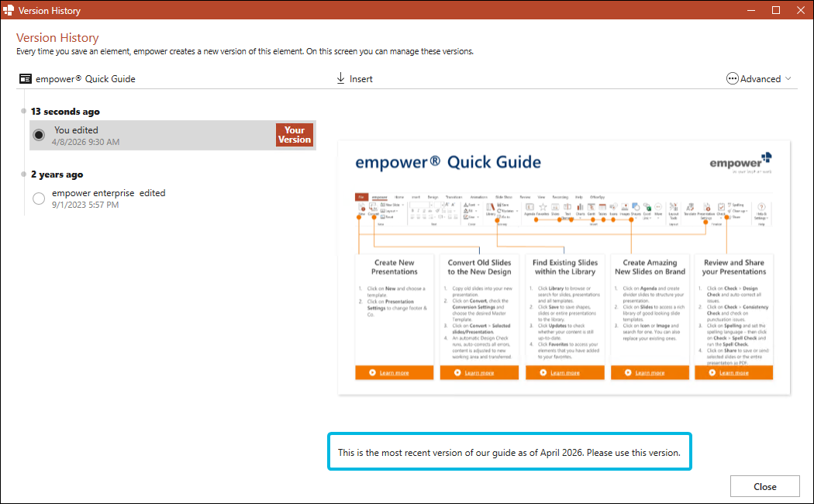The height and width of the screenshot is (504, 814).
Task: Click the '13 seconds ago' timeline heading
Action: [x=65, y=112]
